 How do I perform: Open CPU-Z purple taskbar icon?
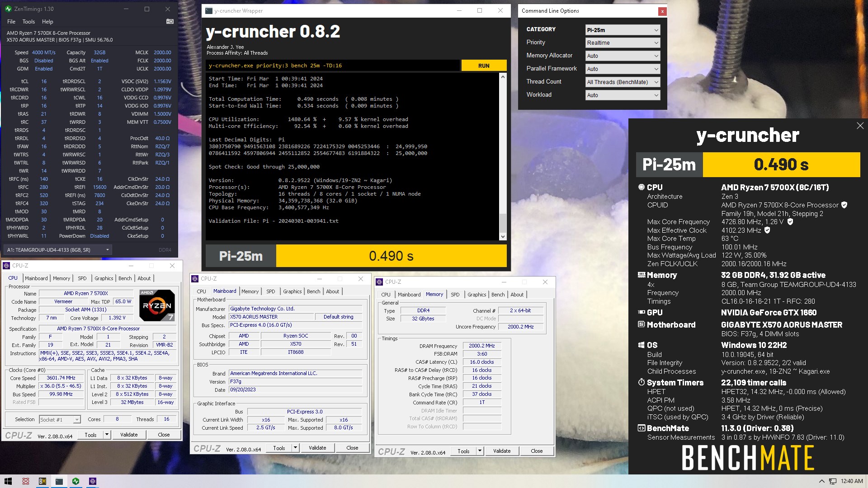93,481
